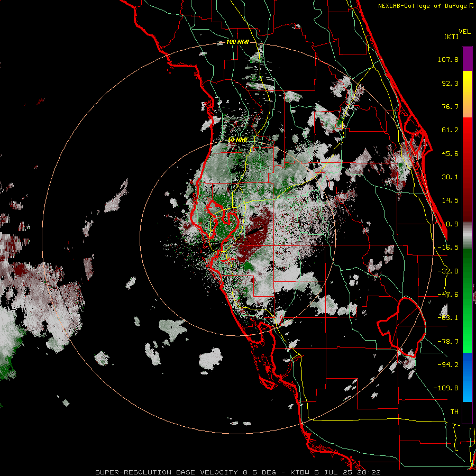Click the TH label on the scale
Screen dimensions: 476x476
(x=454, y=411)
